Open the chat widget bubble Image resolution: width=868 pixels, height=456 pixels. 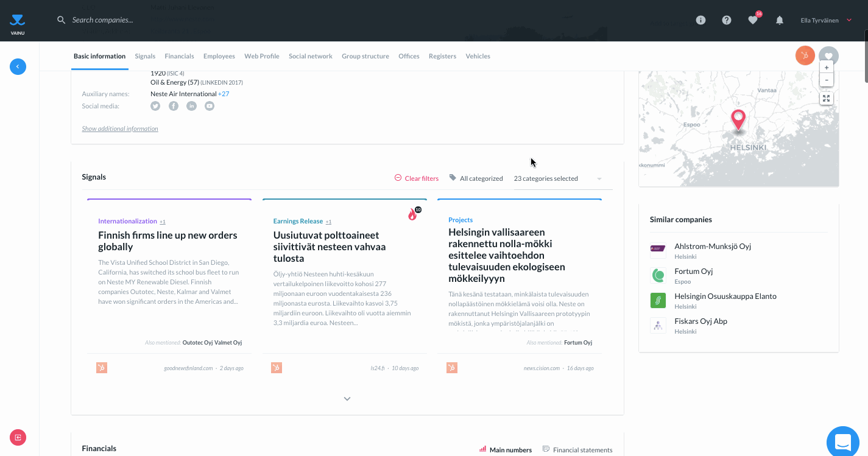pyautogui.click(x=842, y=441)
